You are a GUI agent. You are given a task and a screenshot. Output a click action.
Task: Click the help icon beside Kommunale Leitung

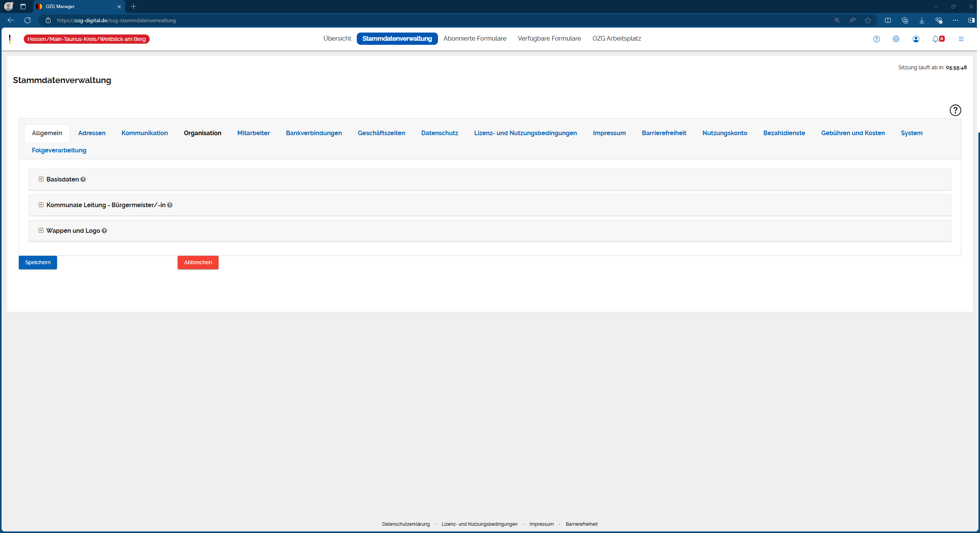click(x=170, y=205)
